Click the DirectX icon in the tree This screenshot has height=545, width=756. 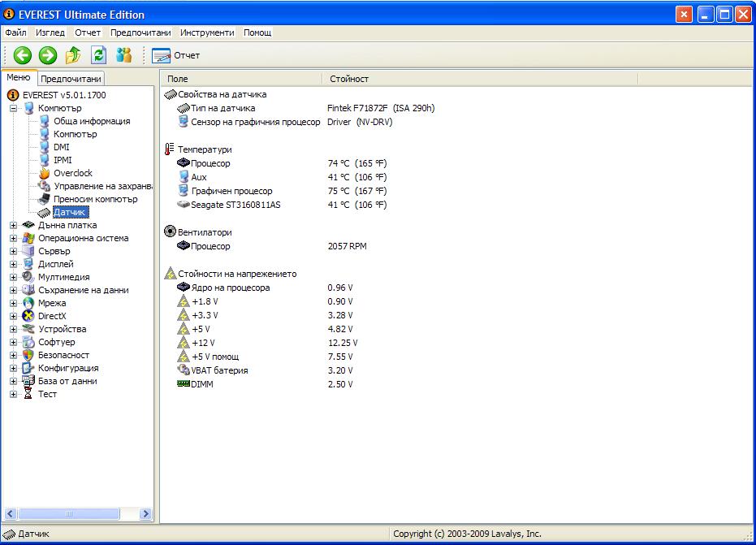coord(28,317)
